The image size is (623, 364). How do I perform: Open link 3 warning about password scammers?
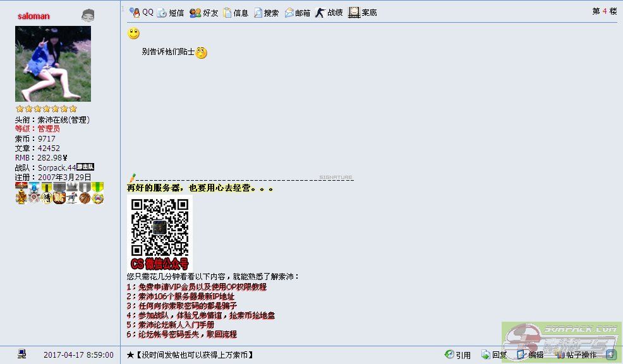click(181, 306)
